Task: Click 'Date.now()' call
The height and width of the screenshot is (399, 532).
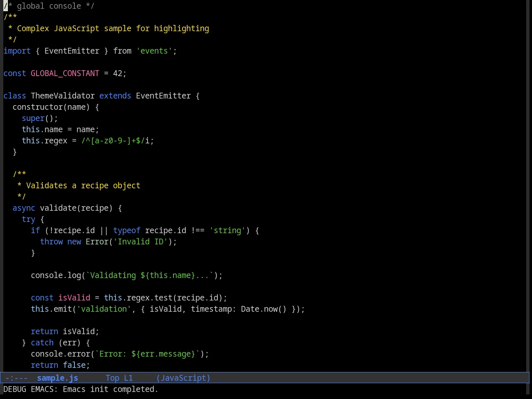Action: (264, 309)
